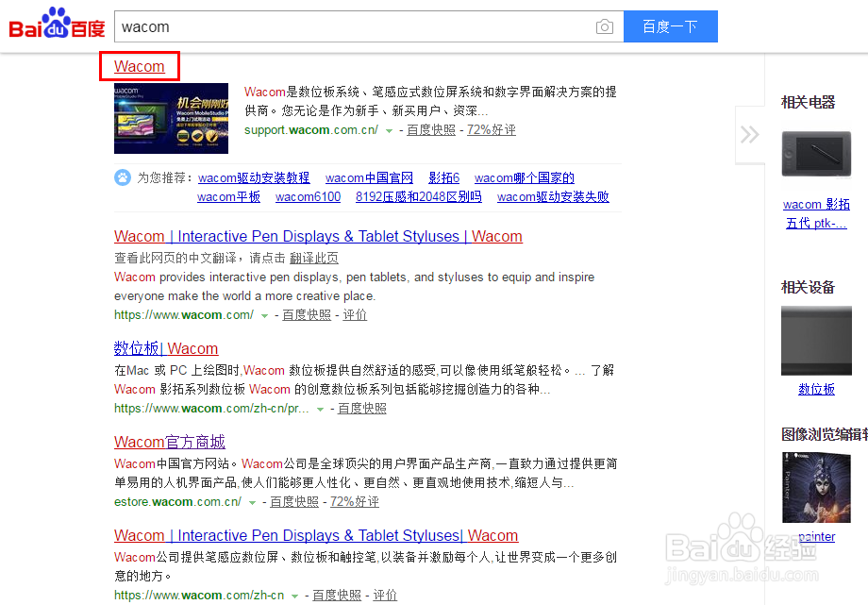Viewport: 868px width, 605px height.
Task: Expand dropdown arrow beside www.wacom.com/zh-cn
Action: click(295, 597)
